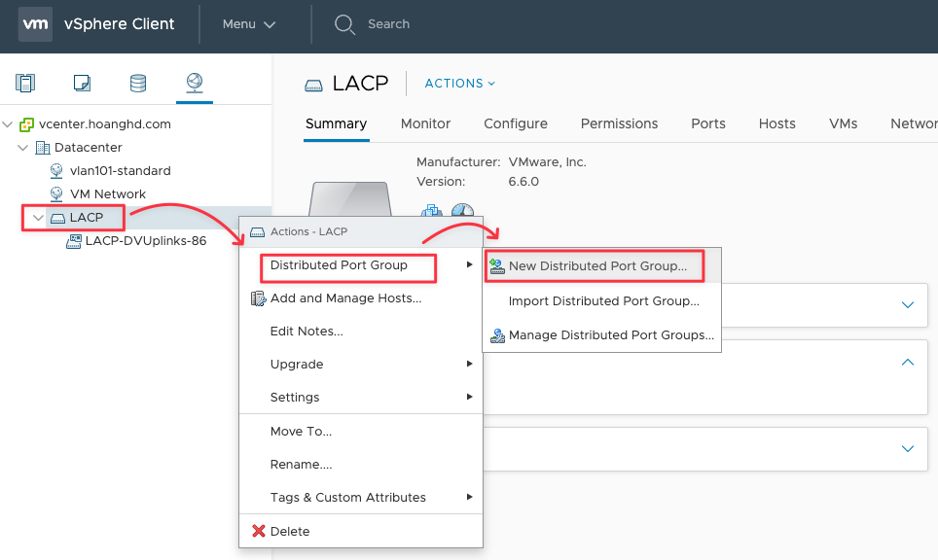
Task: Expand the Upgrade submenu arrow
Action: coord(470,364)
